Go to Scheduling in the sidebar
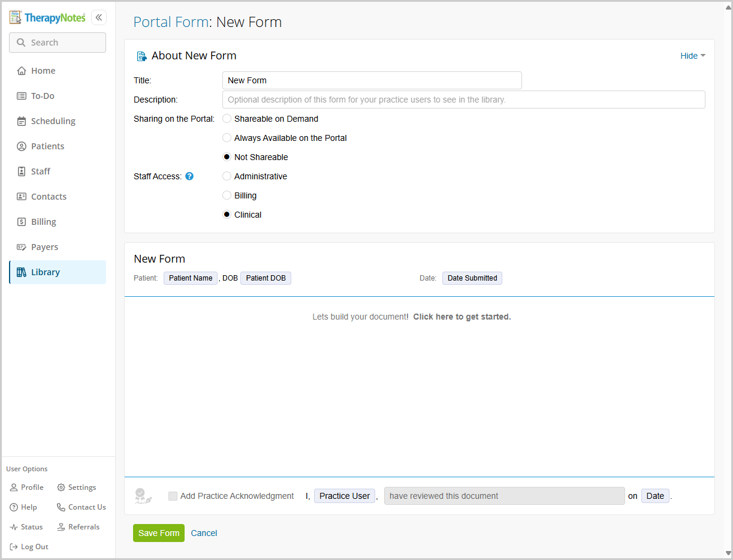 pyautogui.click(x=53, y=121)
